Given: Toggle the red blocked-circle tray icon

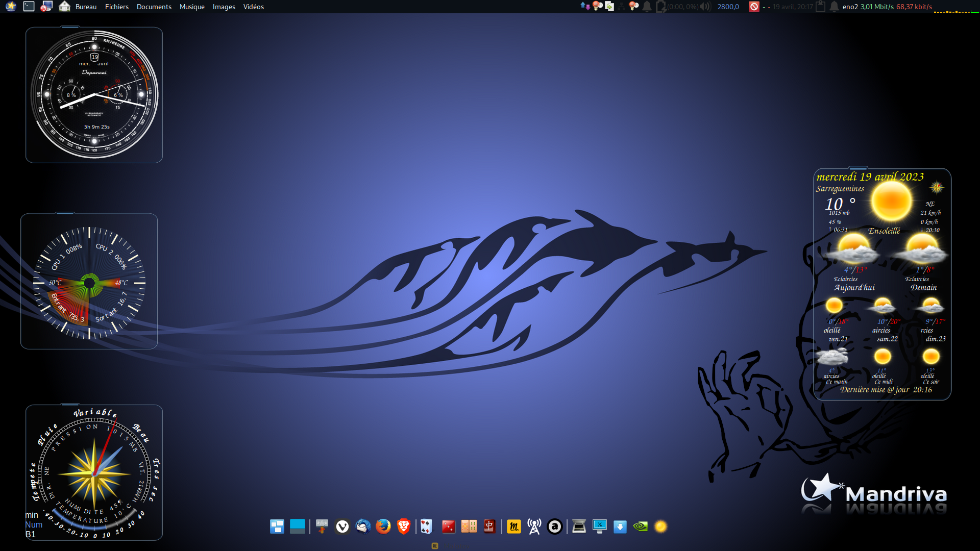Looking at the screenshot, I should pyautogui.click(x=754, y=7).
